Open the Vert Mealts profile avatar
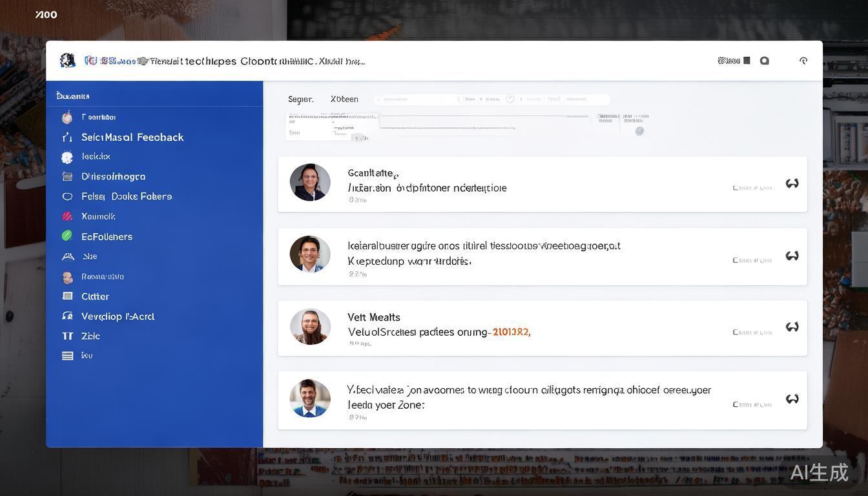Viewport: 868px width, 496px height. [310, 327]
